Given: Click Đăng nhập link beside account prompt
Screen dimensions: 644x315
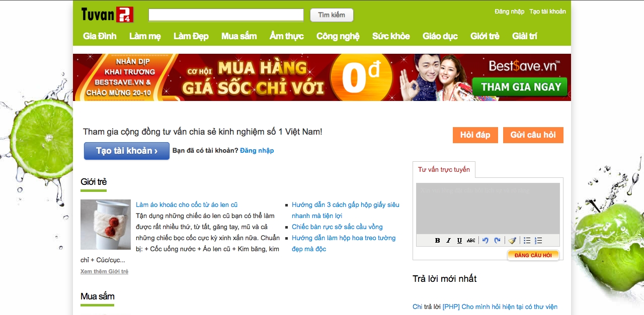Looking at the screenshot, I should 257,151.
